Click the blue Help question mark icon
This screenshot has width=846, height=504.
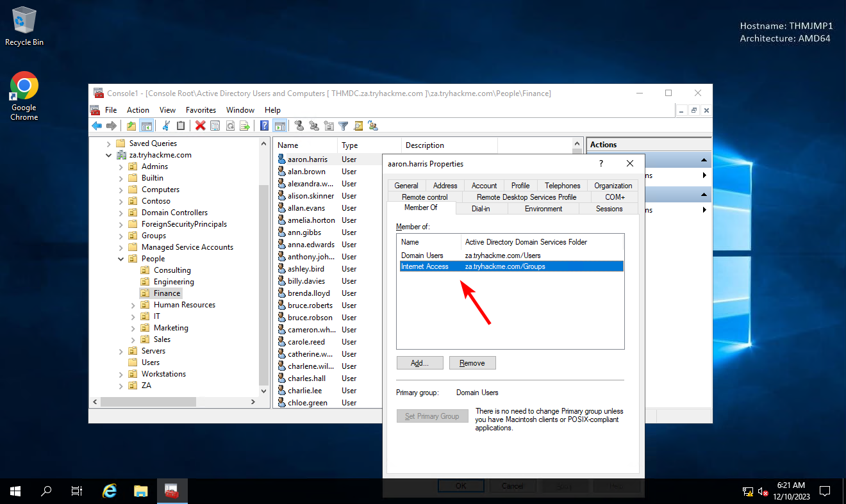pyautogui.click(x=264, y=126)
